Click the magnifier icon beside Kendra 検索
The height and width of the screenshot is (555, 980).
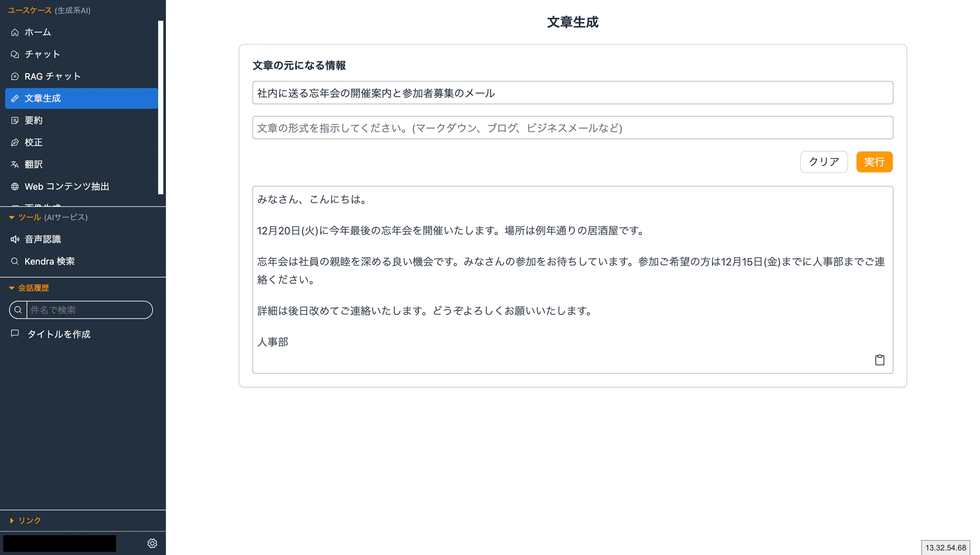(x=15, y=262)
